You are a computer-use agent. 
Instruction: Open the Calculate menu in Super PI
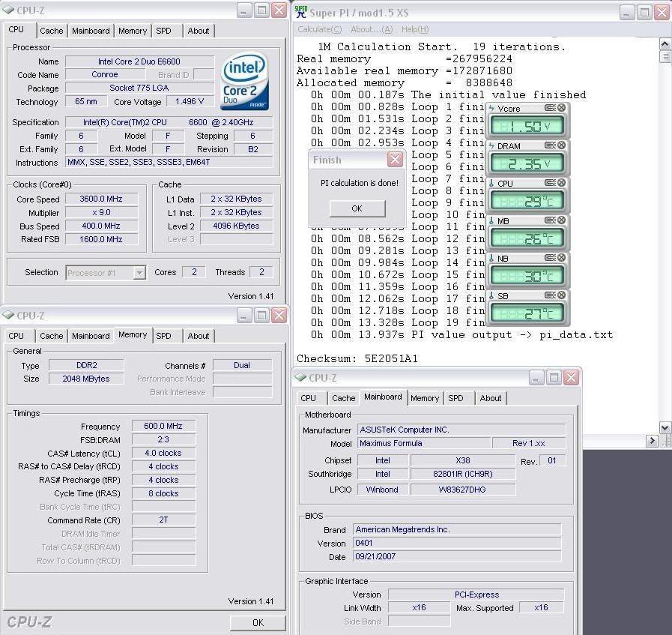tap(320, 29)
